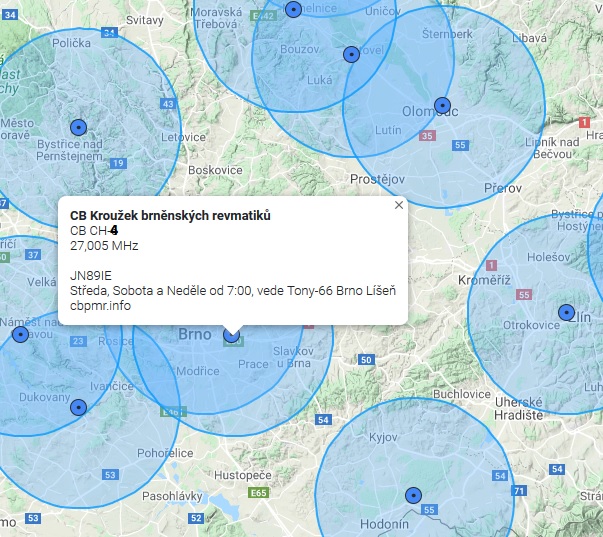Click the marker next to Zlín

566,312
